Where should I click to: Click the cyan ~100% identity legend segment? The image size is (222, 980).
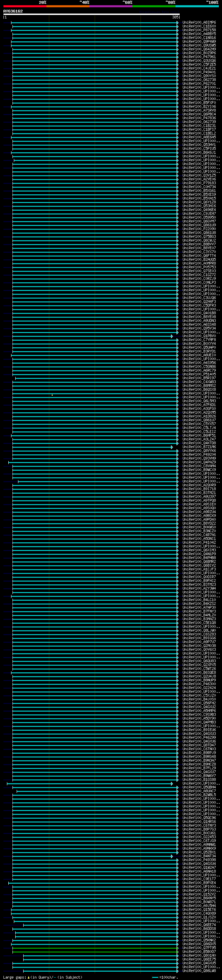tap(197, 6)
